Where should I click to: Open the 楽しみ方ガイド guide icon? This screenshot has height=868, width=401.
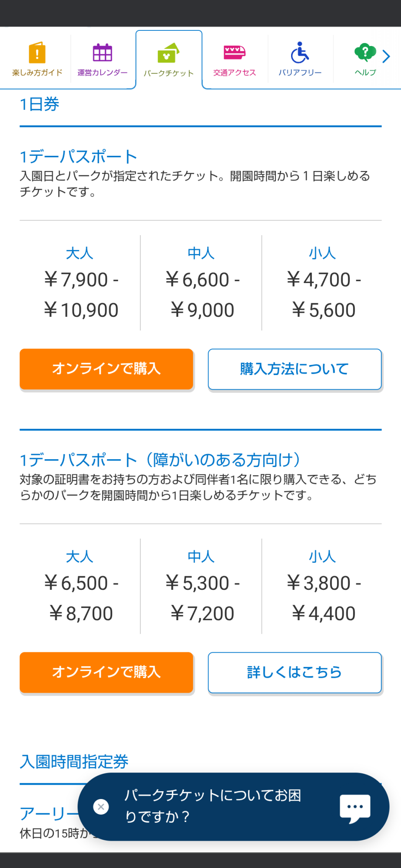[x=37, y=53]
